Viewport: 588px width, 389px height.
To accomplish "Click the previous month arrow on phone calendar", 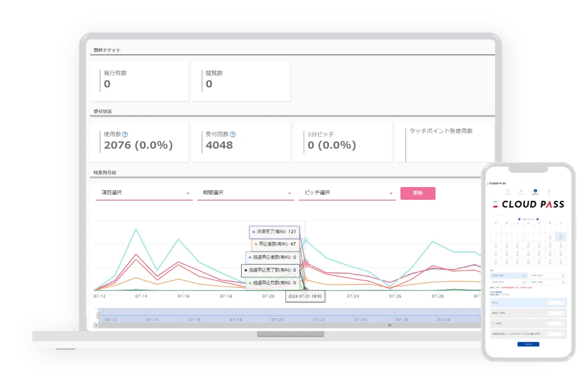I will (x=518, y=219).
